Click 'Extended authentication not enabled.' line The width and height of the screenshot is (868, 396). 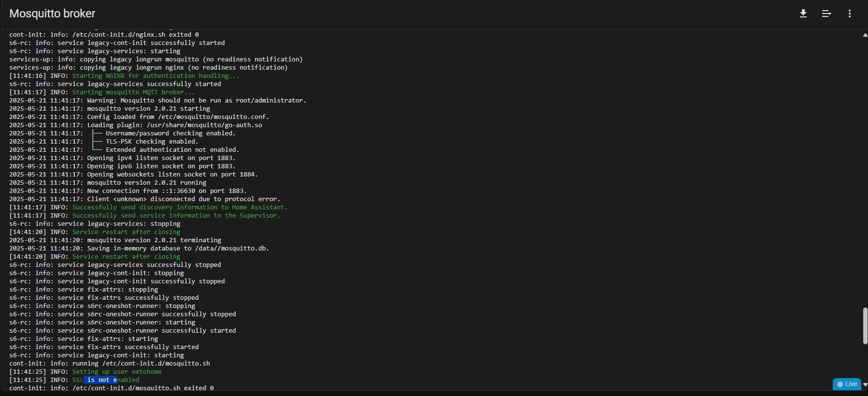[124, 149]
